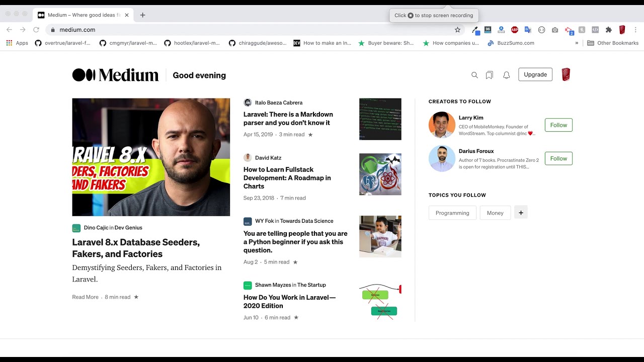Open the overtrue/laravel bookmark
Screen dimensions: 644x362
(x=63, y=43)
